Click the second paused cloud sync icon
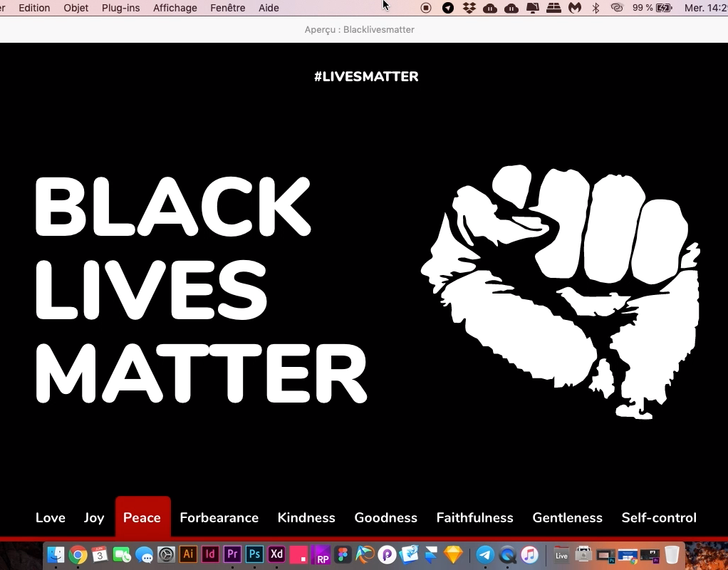Screen dimensions: 728x570 click(x=511, y=8)
